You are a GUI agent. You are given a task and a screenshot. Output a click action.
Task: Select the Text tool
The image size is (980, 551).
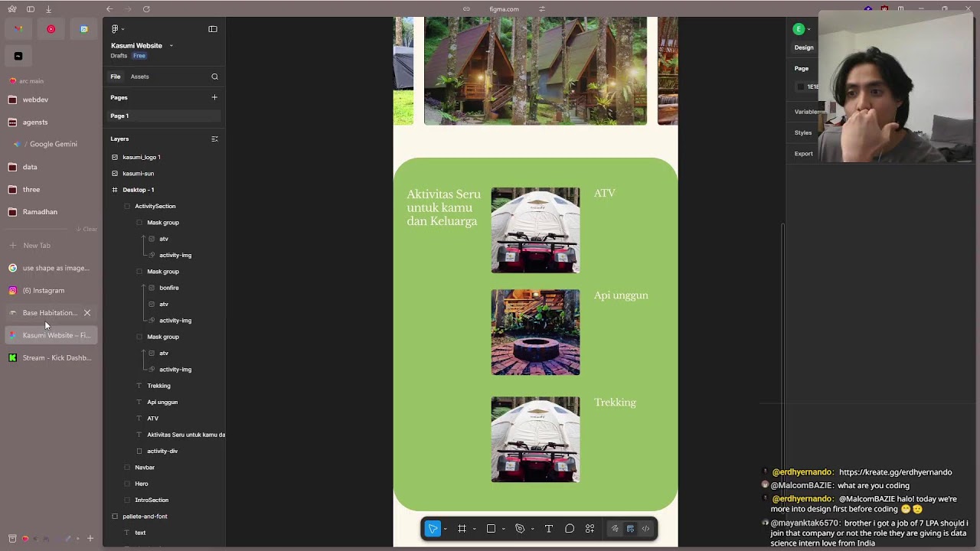tap(549, 529)
